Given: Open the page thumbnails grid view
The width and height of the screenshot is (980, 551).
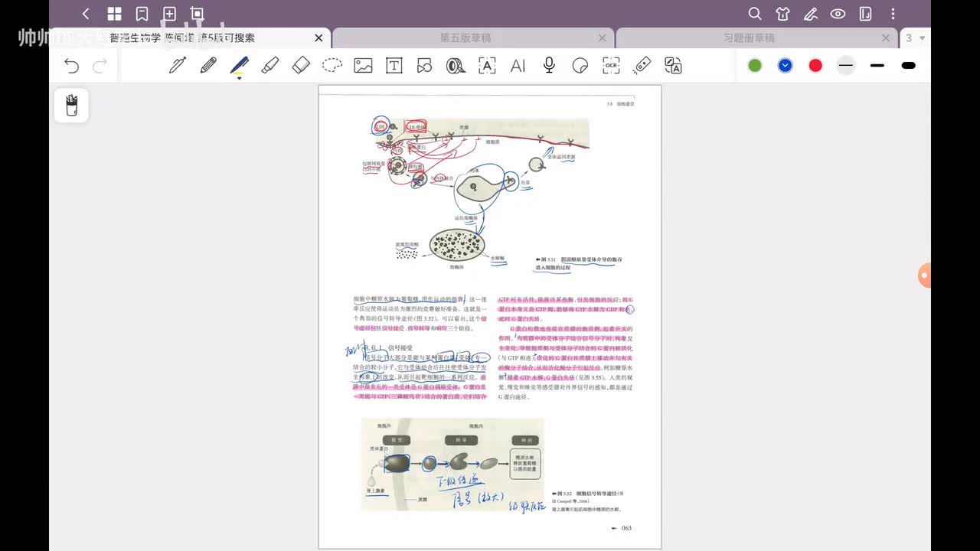Looking at the screenshot, I should click(x=114, y=14).
